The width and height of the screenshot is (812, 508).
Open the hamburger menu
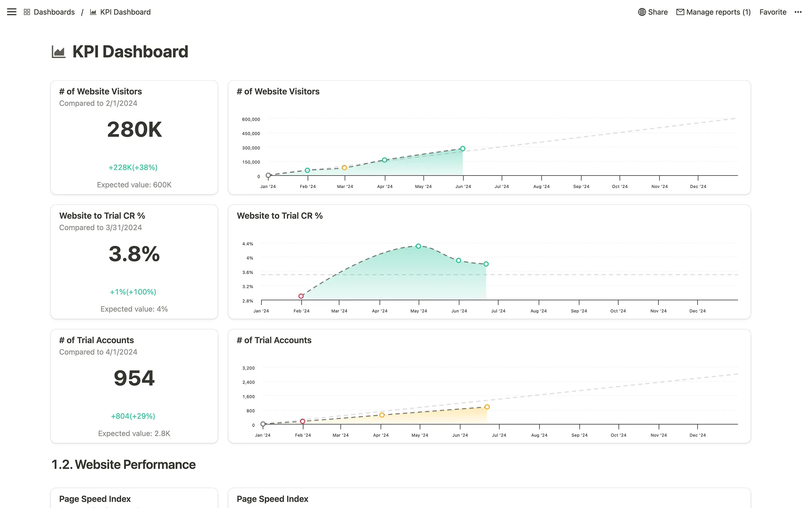pyautogui.click(x=12, y=12)
